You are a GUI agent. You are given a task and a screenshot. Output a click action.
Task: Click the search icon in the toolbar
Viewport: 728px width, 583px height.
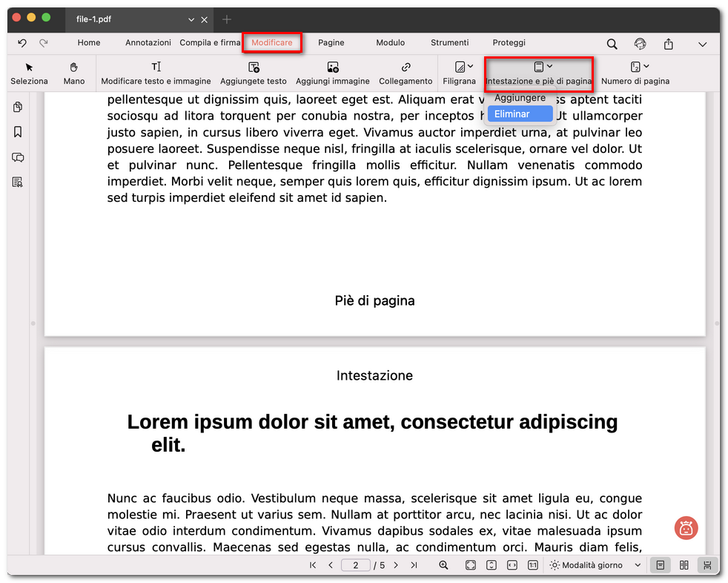(612, 44)
